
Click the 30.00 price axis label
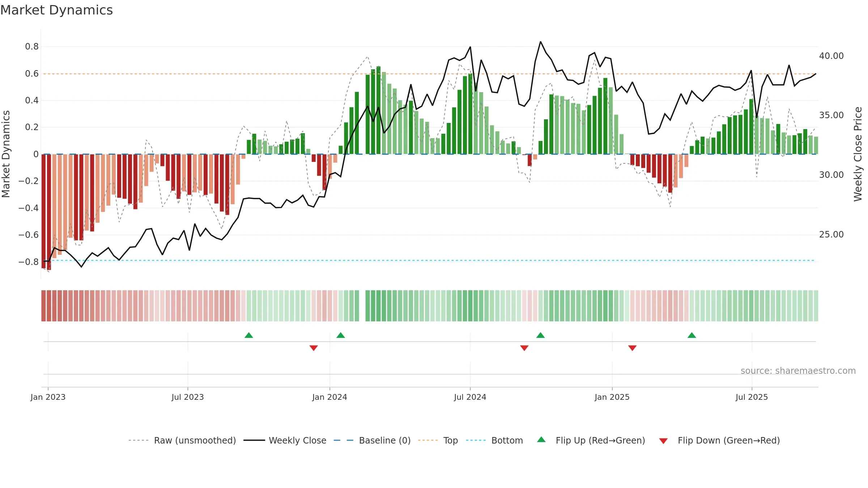[831, 175]
